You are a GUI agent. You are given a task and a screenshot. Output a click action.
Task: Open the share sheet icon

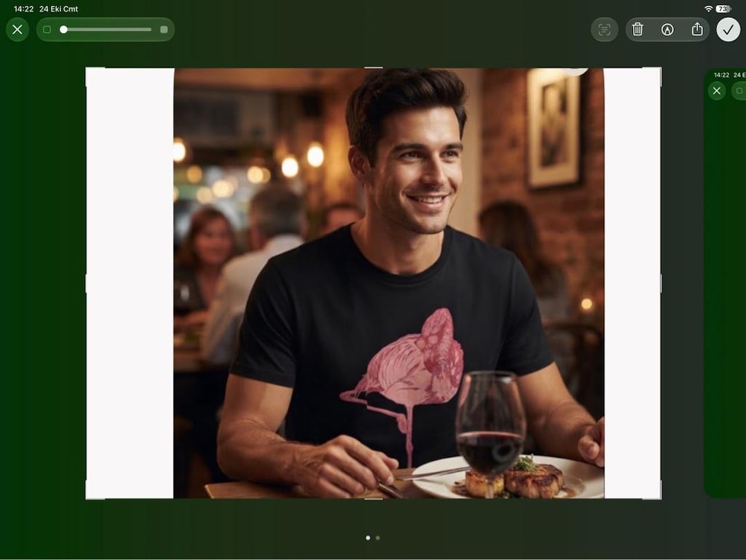point(697,29)
